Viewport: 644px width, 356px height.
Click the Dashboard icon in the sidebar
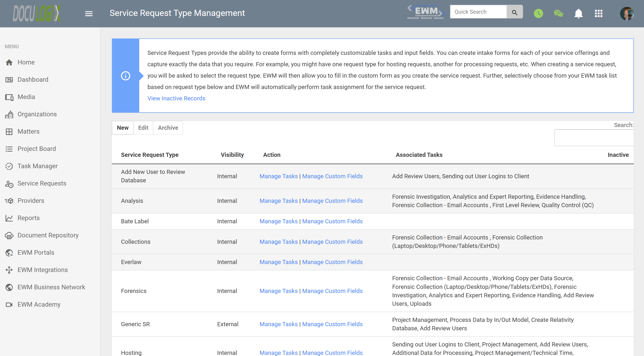click(9, 80)
